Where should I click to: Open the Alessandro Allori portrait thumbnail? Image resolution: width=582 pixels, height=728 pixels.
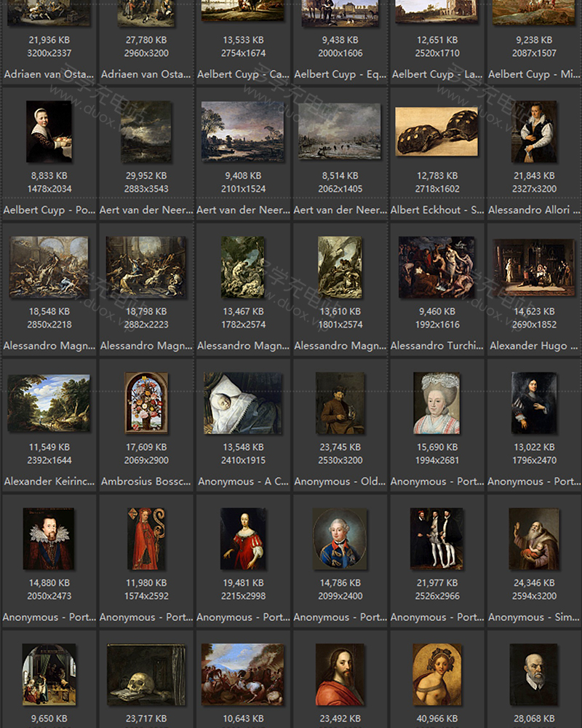pos(534,132)
